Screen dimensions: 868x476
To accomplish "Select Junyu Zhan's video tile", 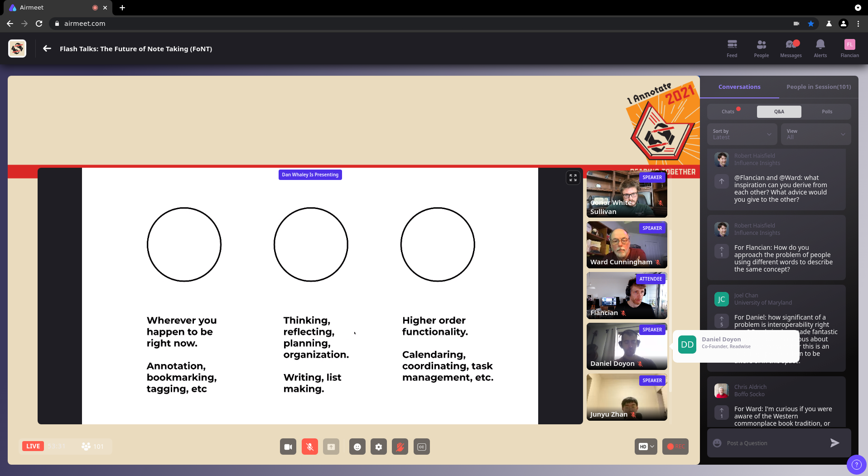I will point(627,397).
